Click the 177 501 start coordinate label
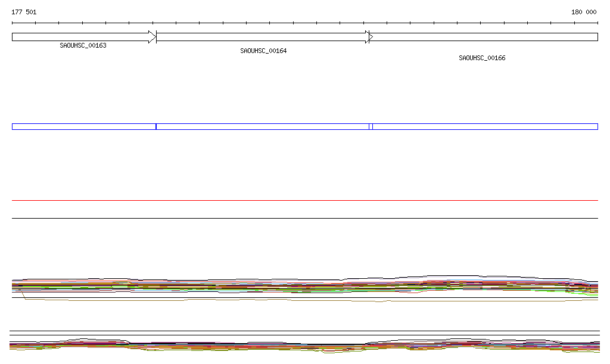The height and width of the screenshot is (364, 610). [x=24, y=12]
